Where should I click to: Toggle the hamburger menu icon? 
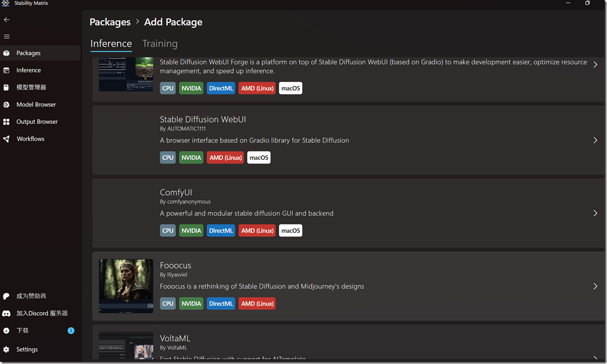coord(7,37)
